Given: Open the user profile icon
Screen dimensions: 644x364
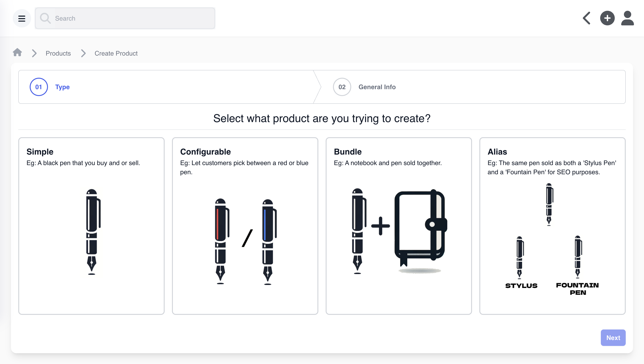Looking at the screenshot, I should 627,18.
